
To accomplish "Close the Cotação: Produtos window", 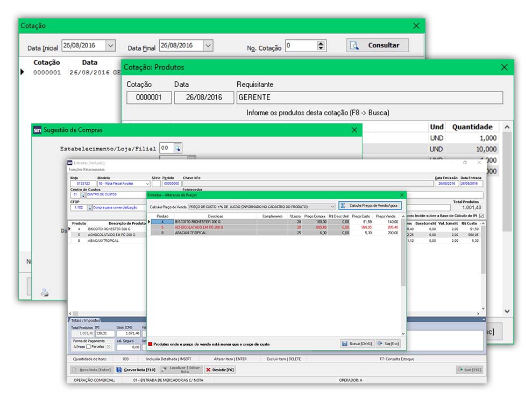I will 504,67.
